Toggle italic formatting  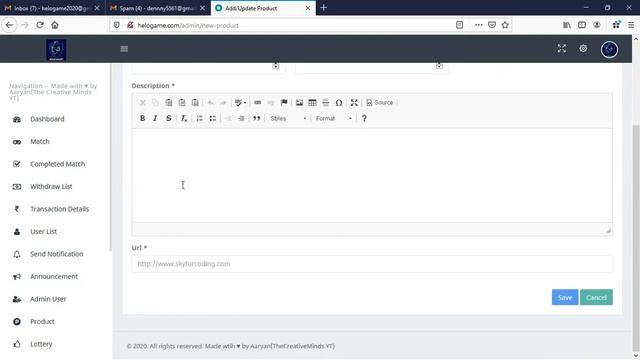pyautogui.click(x=155, y=118)
